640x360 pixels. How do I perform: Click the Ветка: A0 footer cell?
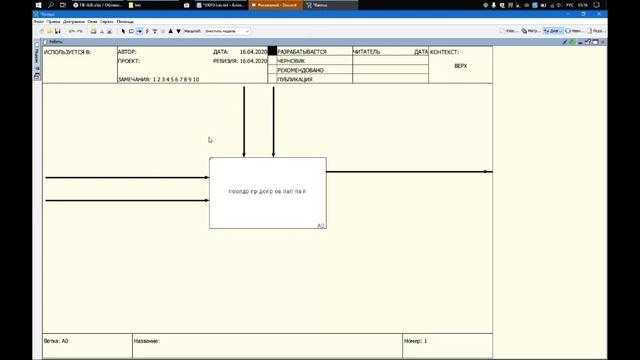[87, 345]
